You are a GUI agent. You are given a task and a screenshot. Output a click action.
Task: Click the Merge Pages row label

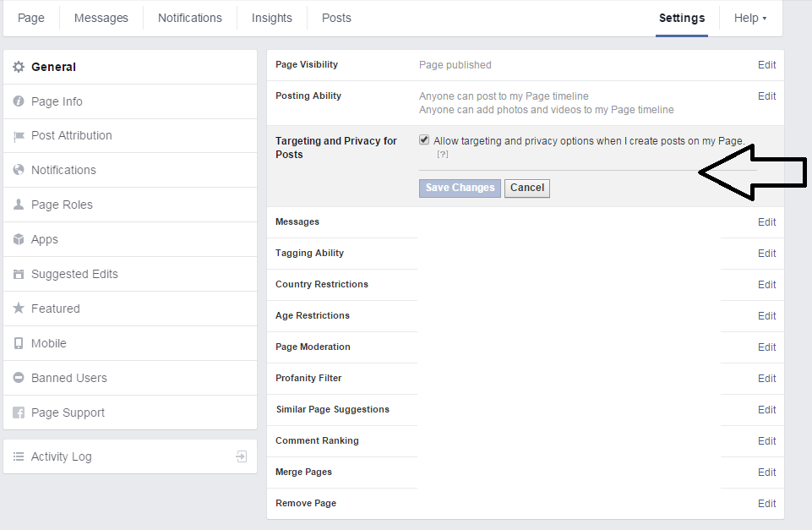[303, 472]
